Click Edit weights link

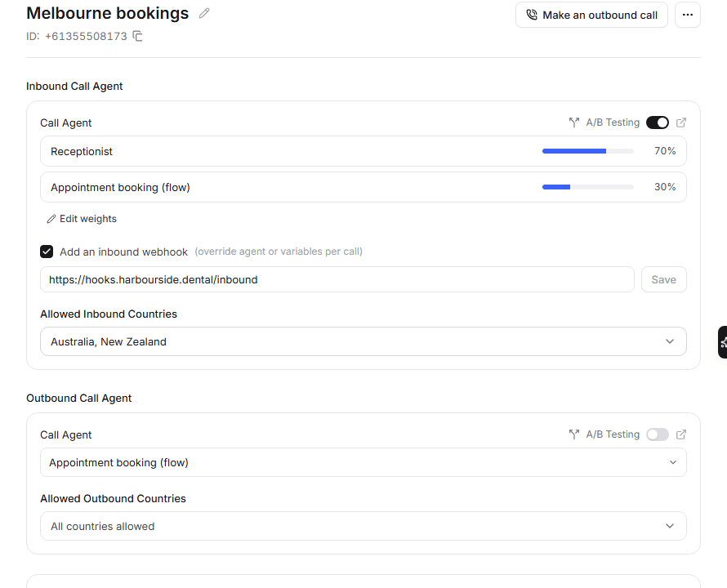click(x=82, y=219)
